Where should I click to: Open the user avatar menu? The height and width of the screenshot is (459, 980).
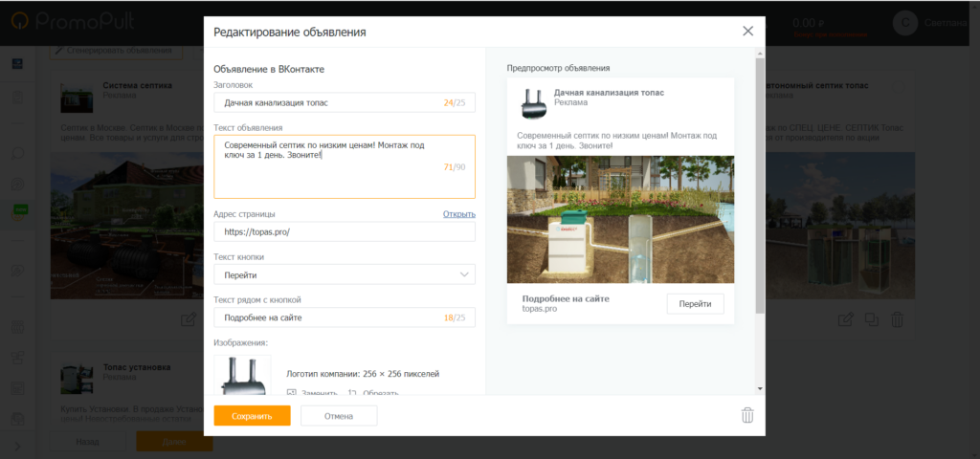click(905, 23)
